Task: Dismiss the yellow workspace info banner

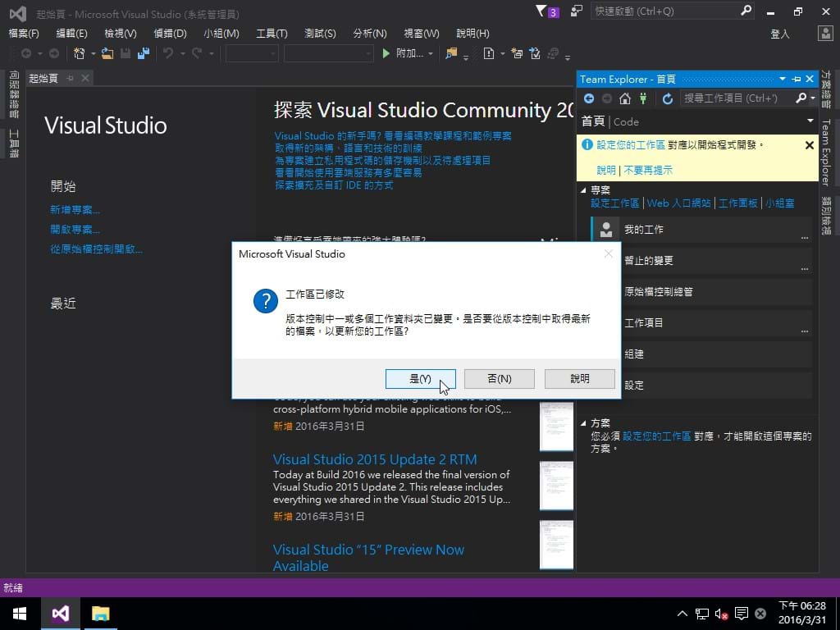Action: pos(810,145)
